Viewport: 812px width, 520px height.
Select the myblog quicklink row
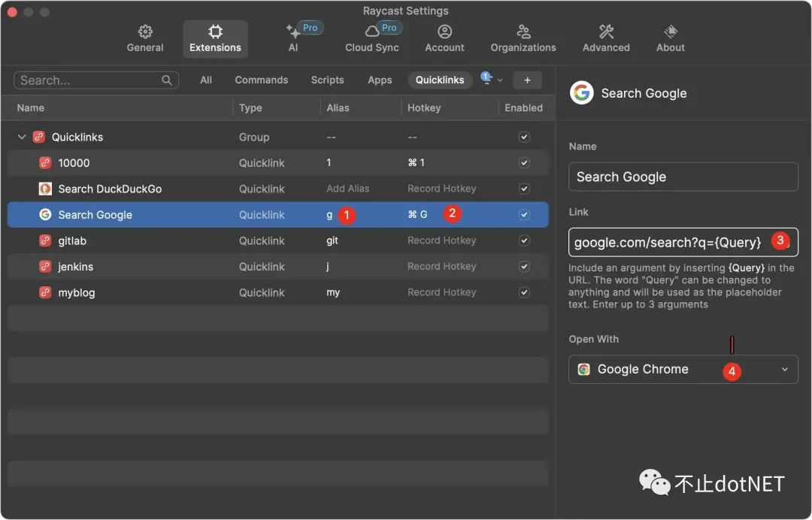(x=277, y=292)
